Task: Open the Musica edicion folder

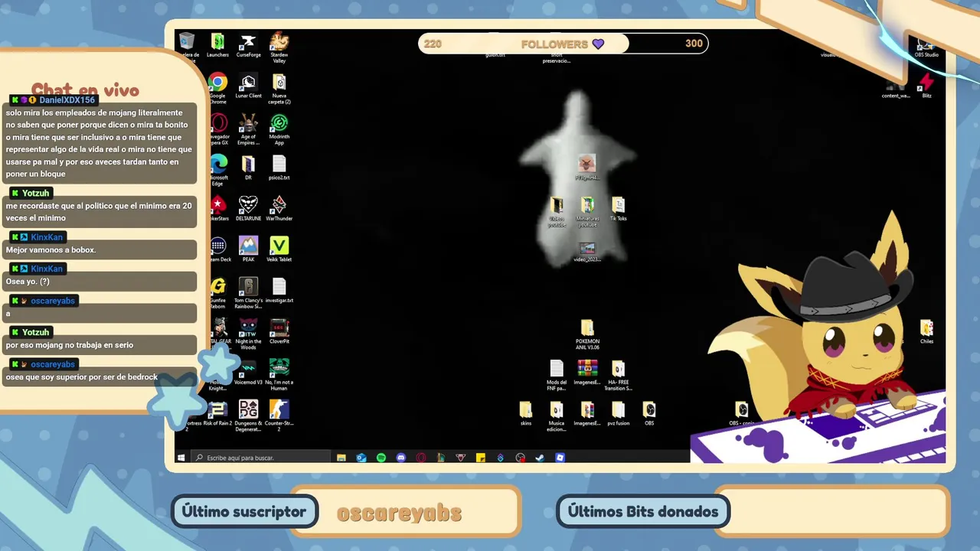Action: 557,416
